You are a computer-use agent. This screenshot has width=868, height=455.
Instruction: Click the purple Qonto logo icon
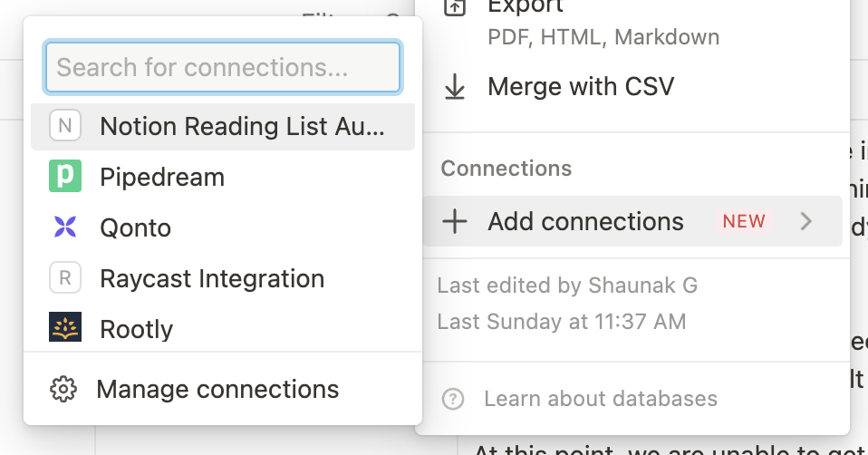click(65, 227)
